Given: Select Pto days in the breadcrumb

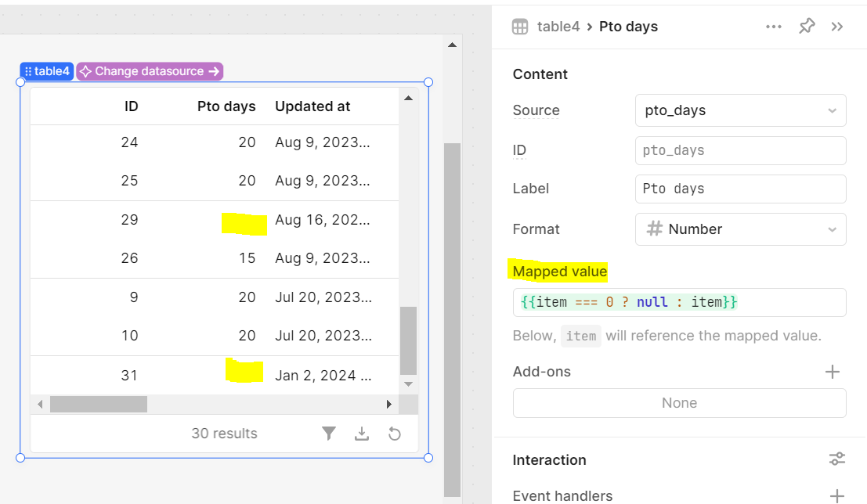Looking at the screenshot, I should pos(628,26).
